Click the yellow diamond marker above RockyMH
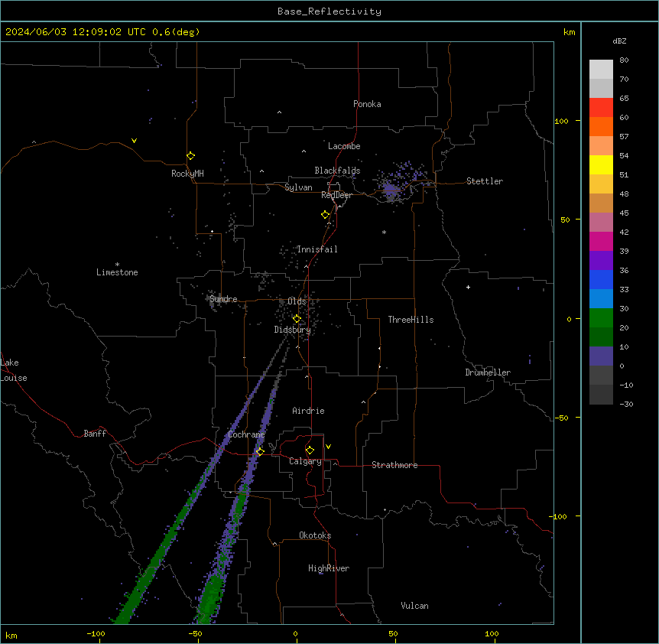 (x=190, y=155)
